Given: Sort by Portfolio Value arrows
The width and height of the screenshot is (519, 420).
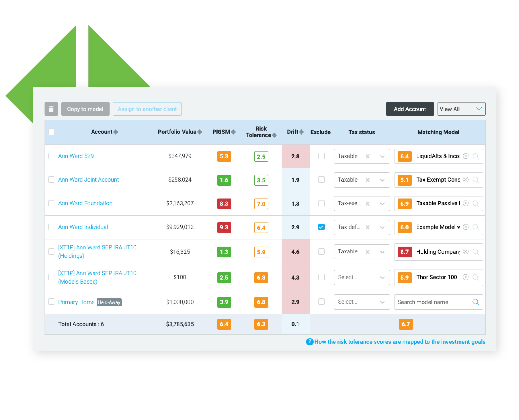Looking at the screenshot, I should pos(199,132).
